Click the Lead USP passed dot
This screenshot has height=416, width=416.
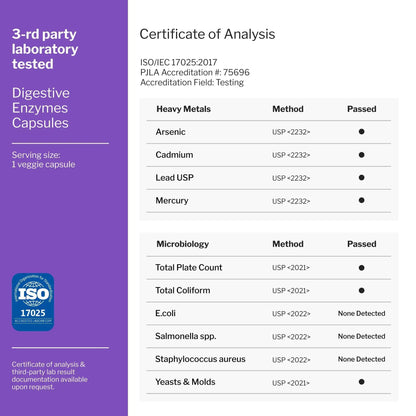pyautogui.click(x=361, y=177)
